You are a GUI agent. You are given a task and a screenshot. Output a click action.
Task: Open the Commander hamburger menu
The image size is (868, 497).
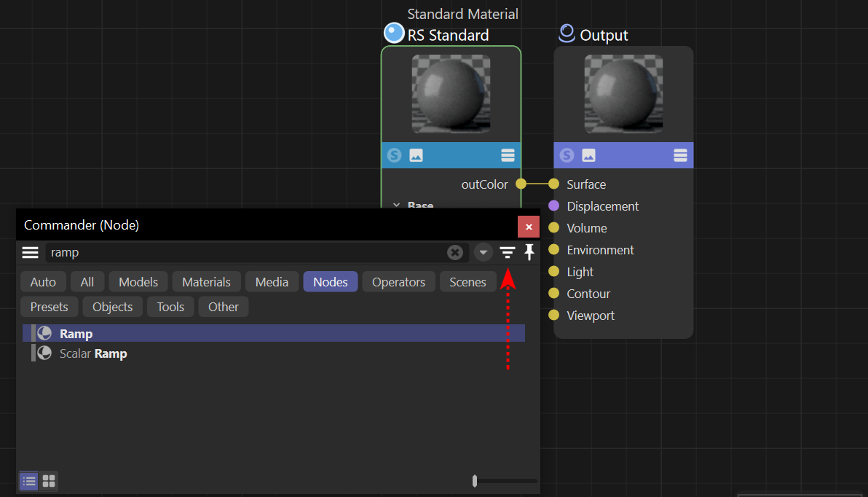[x=30, y=253]
